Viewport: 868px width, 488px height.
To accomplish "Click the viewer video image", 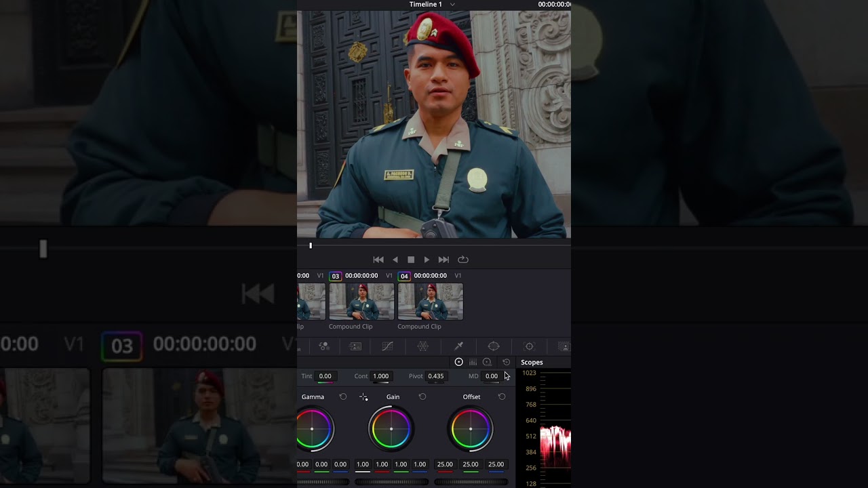I will point(434,124).
